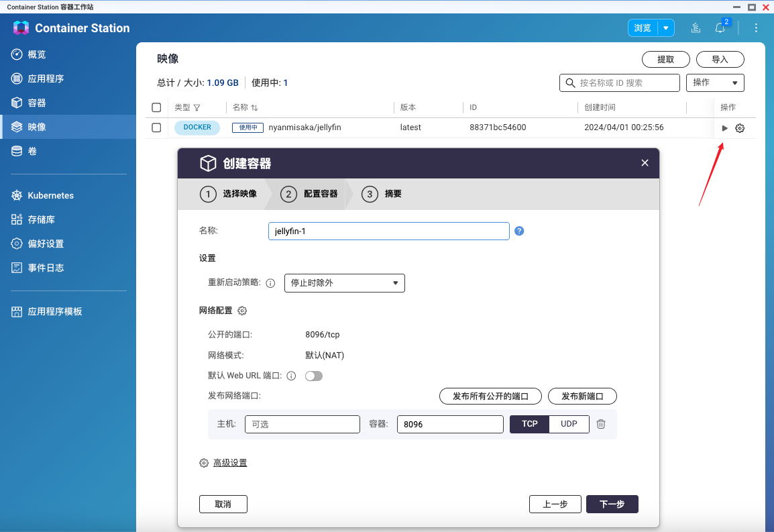Screen dimensions: 774x532
Task: Select the TCP protocol option
Action: coord(529,424)
